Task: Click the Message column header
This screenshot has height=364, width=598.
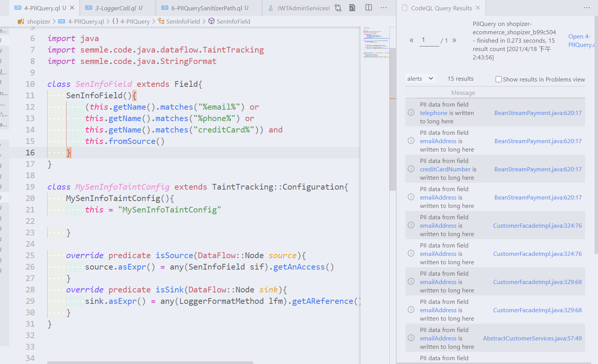Action: pyautogui.click(x=463, y=93)
